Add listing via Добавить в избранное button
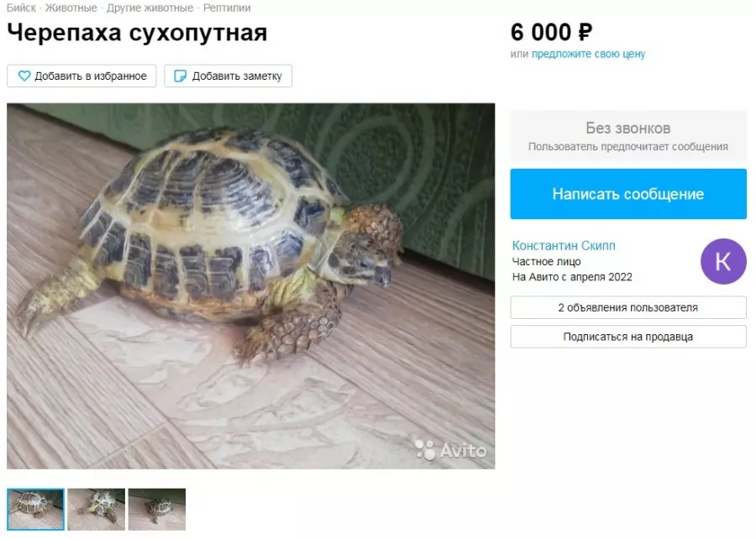 [81, 76]
